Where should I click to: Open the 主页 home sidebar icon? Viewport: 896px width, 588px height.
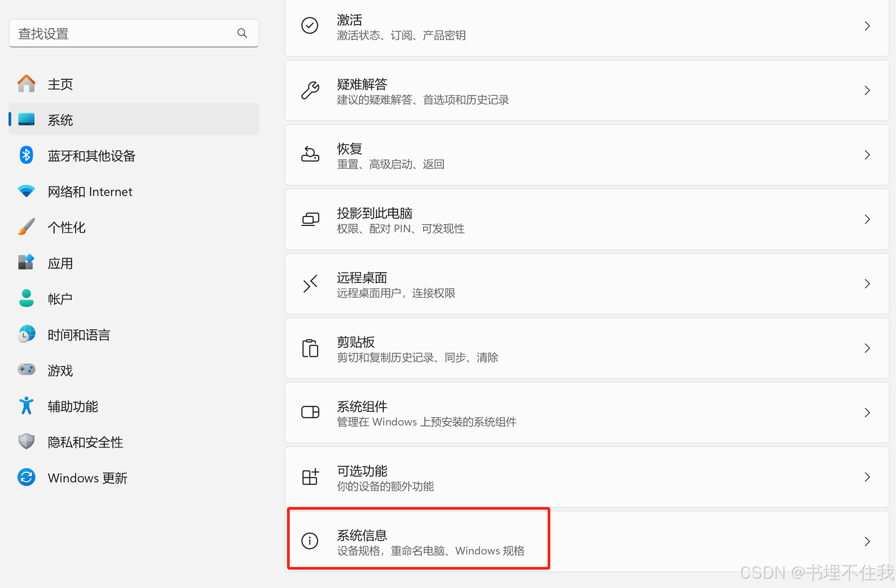[26, 84]
